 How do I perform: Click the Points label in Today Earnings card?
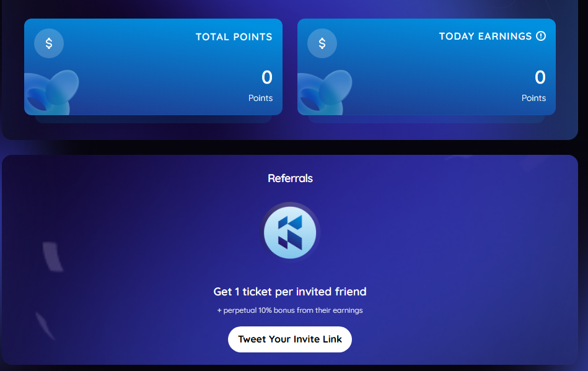[x=533, y=98]
